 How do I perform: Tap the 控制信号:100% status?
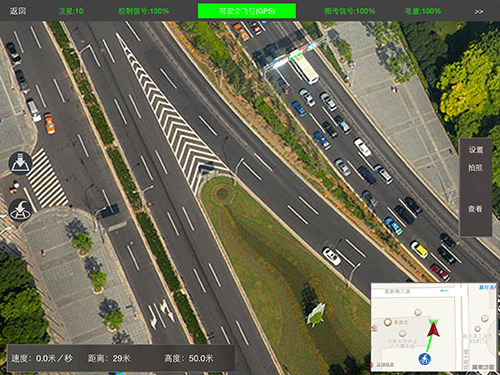(144, 11)
